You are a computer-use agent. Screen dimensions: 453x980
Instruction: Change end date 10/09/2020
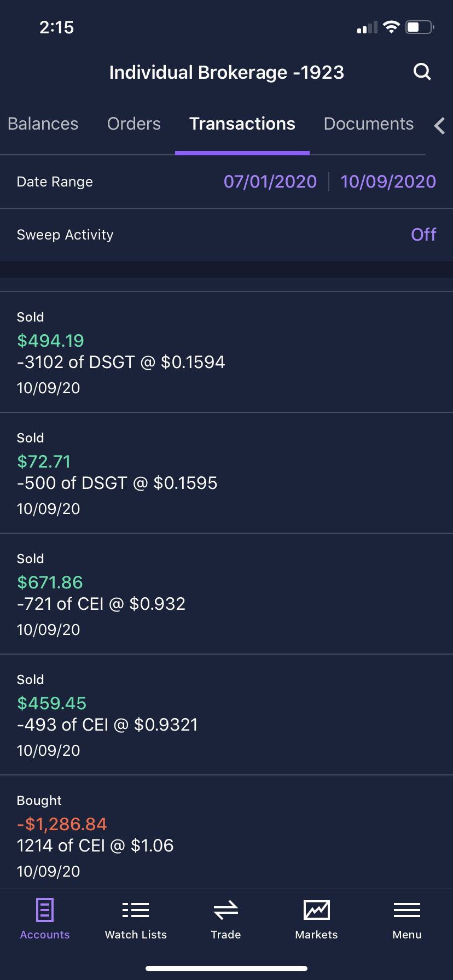click(388, 182)
